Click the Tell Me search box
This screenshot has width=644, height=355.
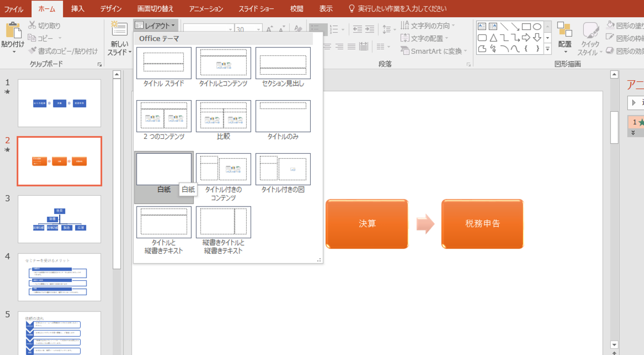pos(398,9)
